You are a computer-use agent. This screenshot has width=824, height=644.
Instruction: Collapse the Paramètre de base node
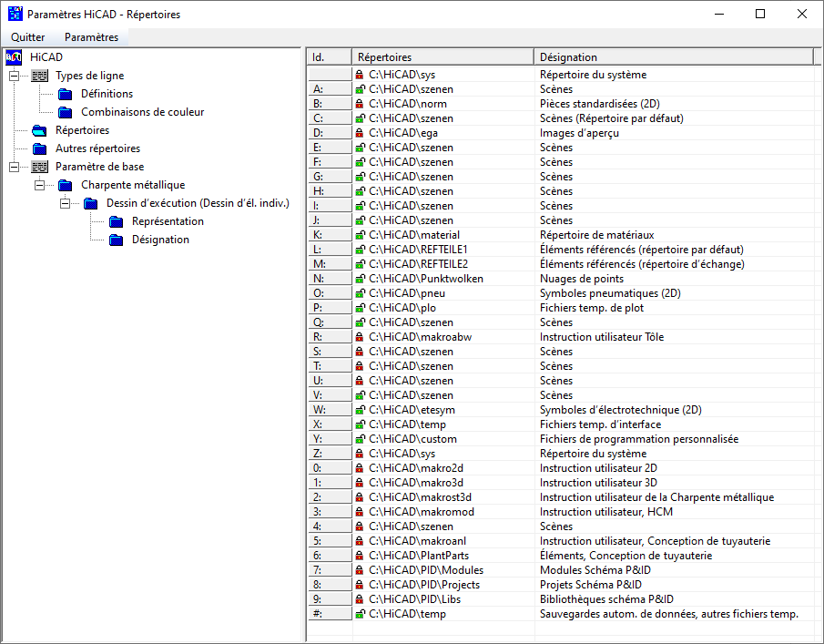[14, 167]
